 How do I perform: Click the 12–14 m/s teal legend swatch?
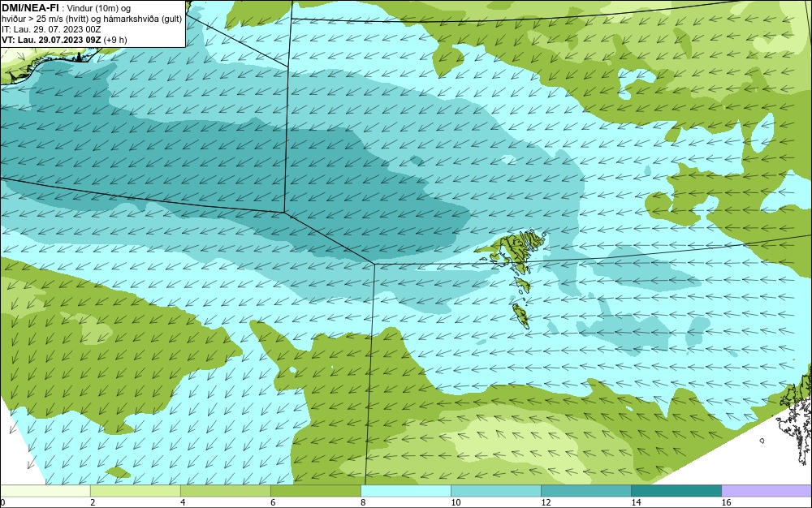pos(585,490)
